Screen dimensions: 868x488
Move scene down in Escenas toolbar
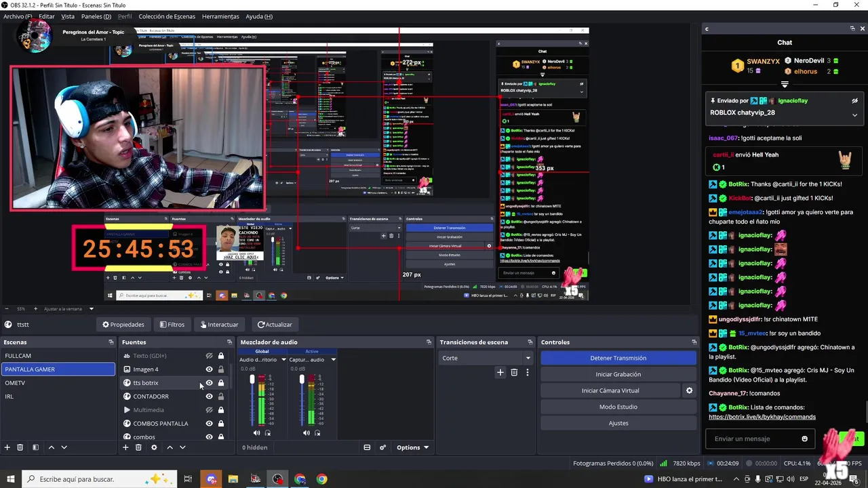[x=64, y=447]
